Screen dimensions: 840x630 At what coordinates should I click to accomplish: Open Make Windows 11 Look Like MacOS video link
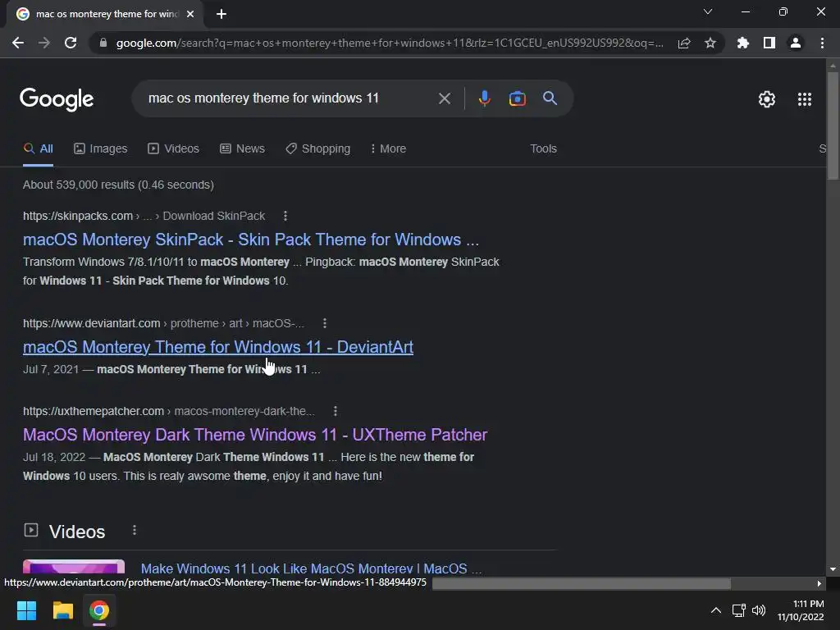pos(311,568)
